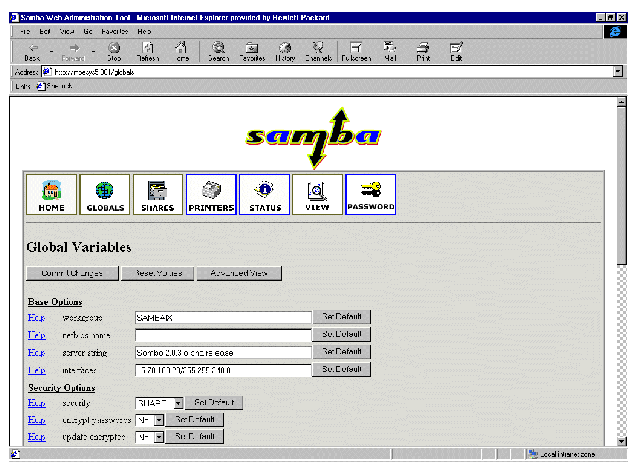
Task: Open the Samba GLOBALS page icon
Action: tap(105, 194)
